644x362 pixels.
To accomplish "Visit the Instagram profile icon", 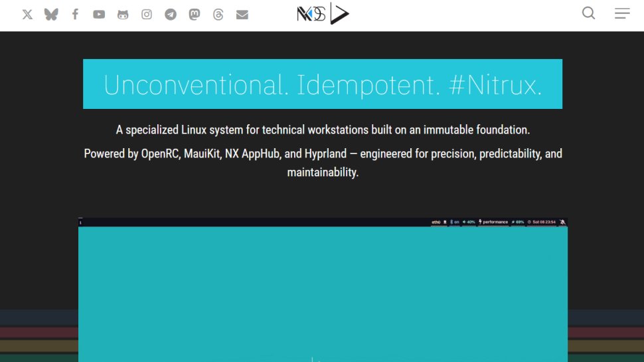I will (147, 15).
